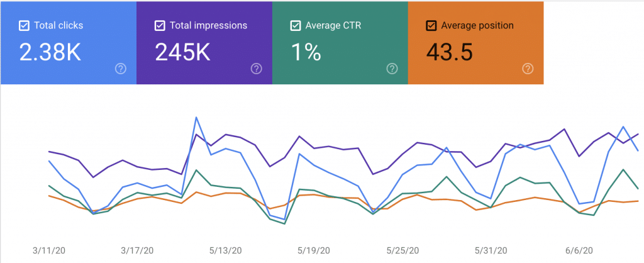Toggle the Average position checkbox
The width and height of the screenshot is (644, 263).
pos(431,26)
